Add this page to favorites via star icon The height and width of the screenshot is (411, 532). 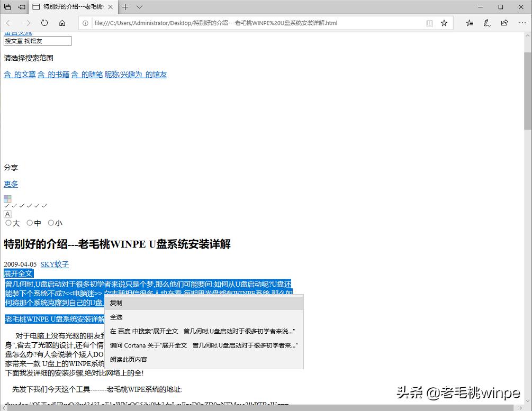pos(444,23)
